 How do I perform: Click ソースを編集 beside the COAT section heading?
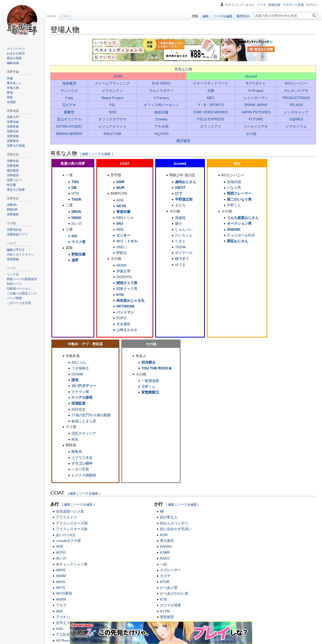(89, 494)
